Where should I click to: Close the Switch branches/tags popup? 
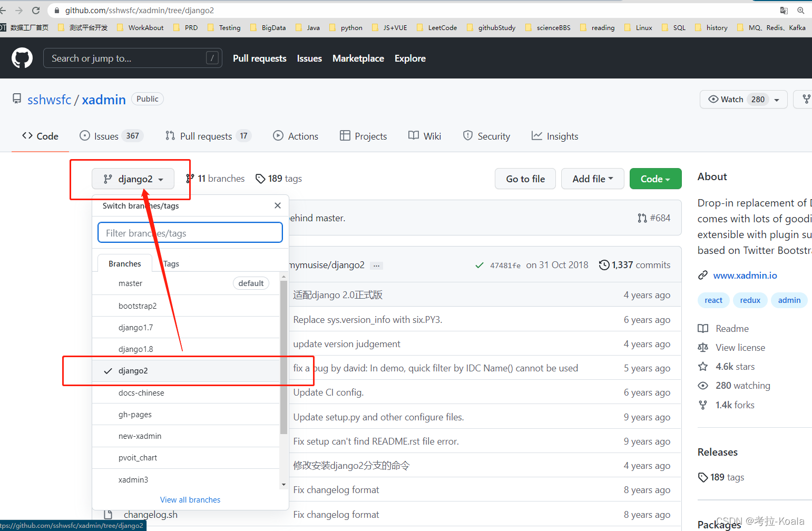pos(278,205)
